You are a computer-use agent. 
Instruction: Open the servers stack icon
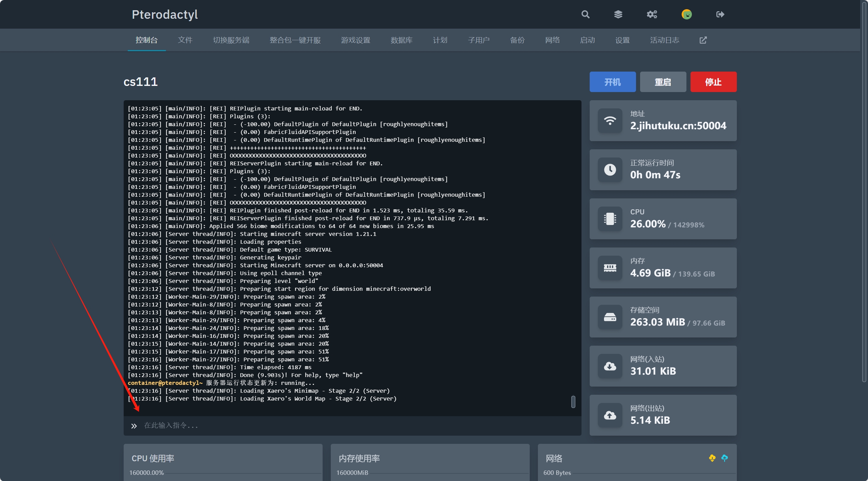[x=618, y=14]
